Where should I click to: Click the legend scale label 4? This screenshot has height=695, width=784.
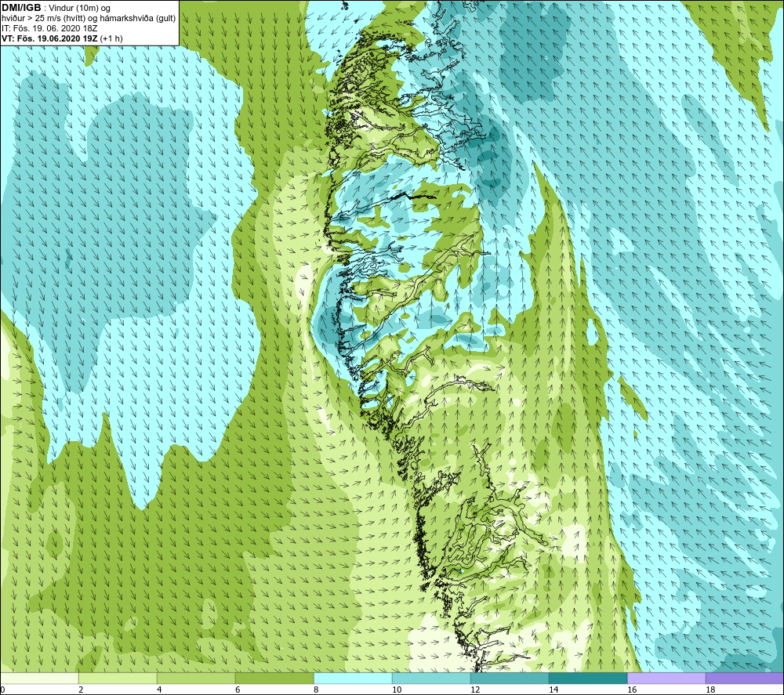[159, 690]
